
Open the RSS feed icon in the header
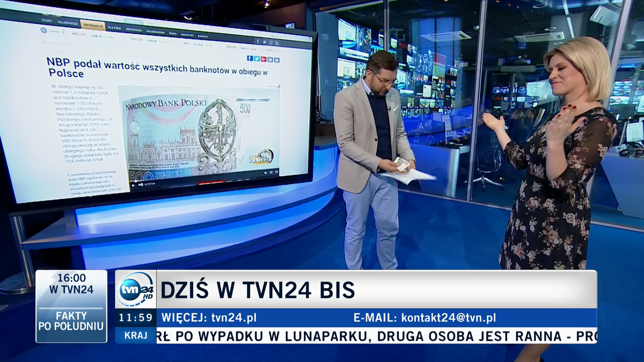277,42
